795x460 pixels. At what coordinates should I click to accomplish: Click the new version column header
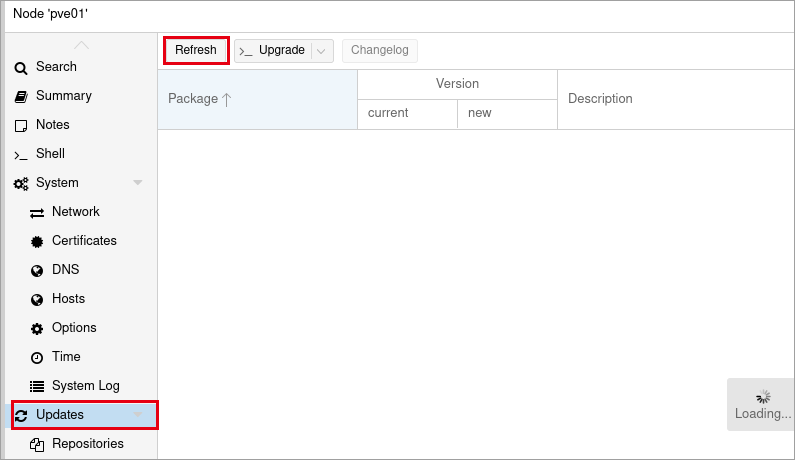pyautogui.click(x=507, y=114)
